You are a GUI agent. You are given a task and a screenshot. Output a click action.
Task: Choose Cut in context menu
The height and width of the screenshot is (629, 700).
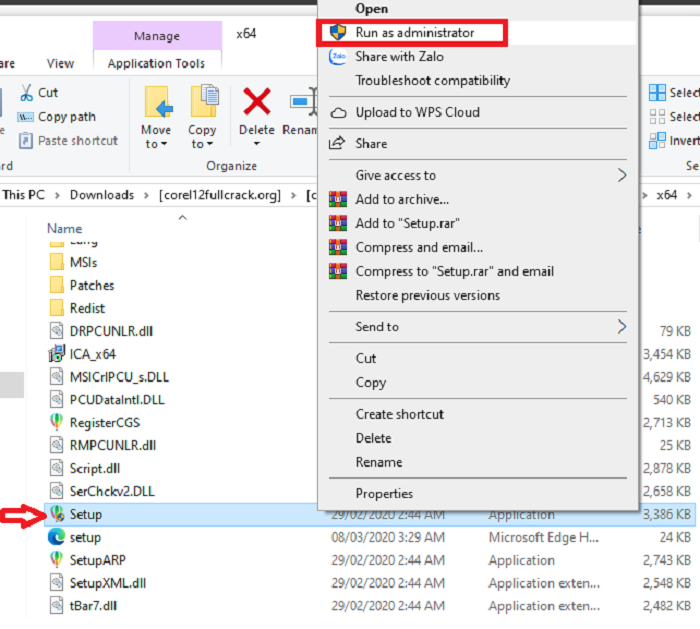(366, 358)
